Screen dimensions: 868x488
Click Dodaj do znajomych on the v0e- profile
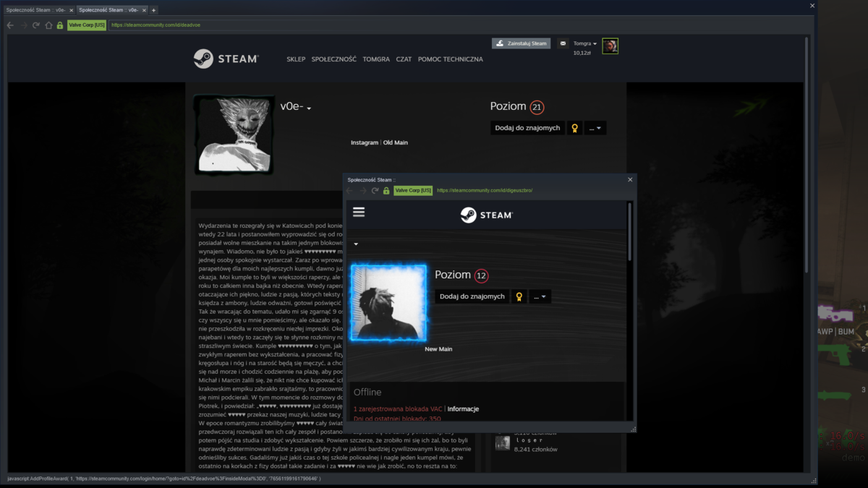point(527,128)
